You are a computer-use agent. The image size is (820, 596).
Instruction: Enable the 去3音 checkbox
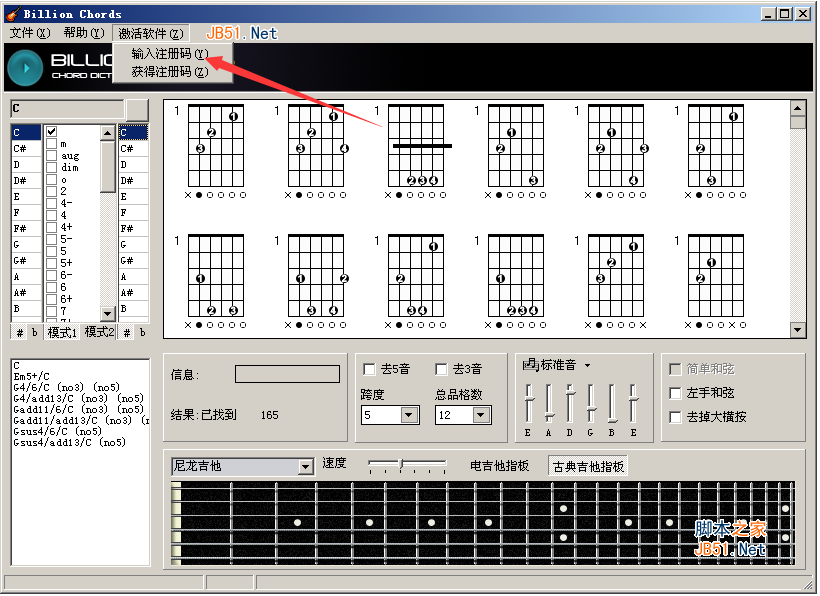[441, 369]
